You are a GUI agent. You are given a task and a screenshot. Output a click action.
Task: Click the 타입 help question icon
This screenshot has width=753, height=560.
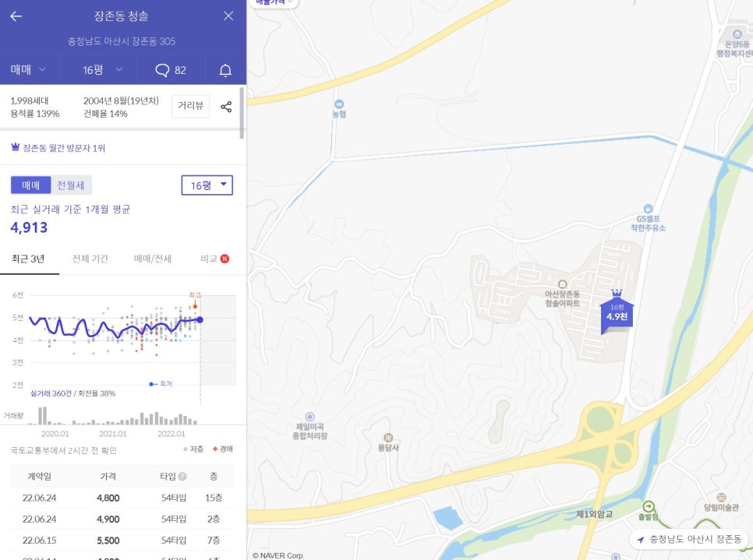(182, 477)
